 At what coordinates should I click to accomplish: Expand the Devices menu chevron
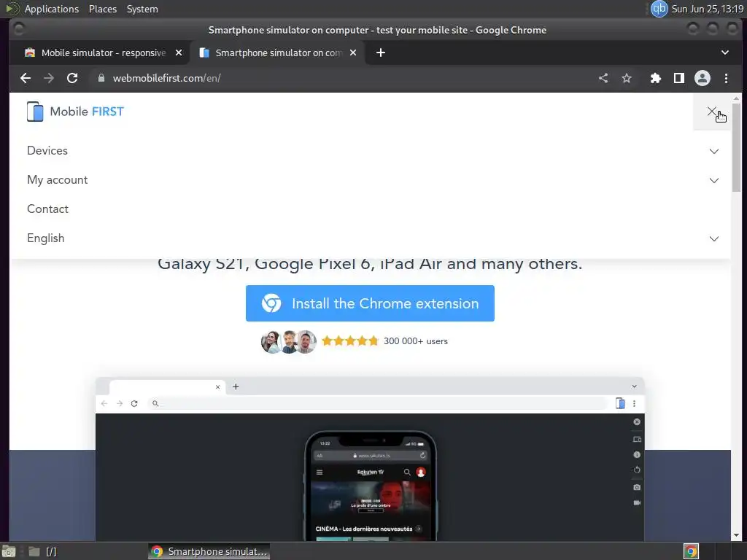pos(713,152)
